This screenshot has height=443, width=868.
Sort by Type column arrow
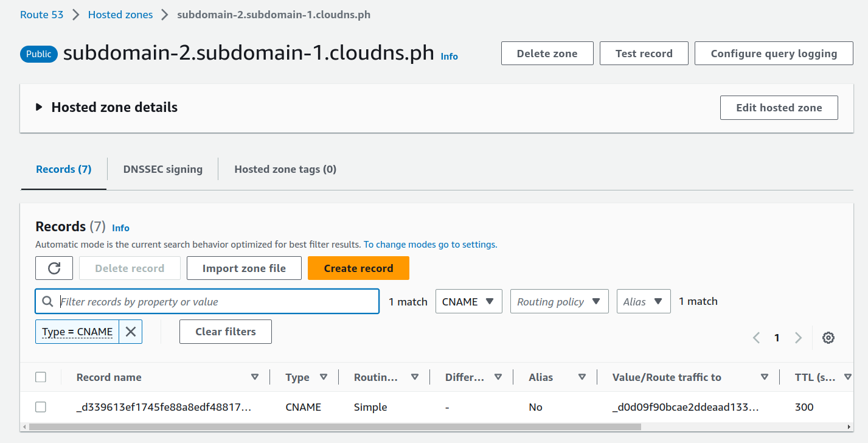[324, 377]
